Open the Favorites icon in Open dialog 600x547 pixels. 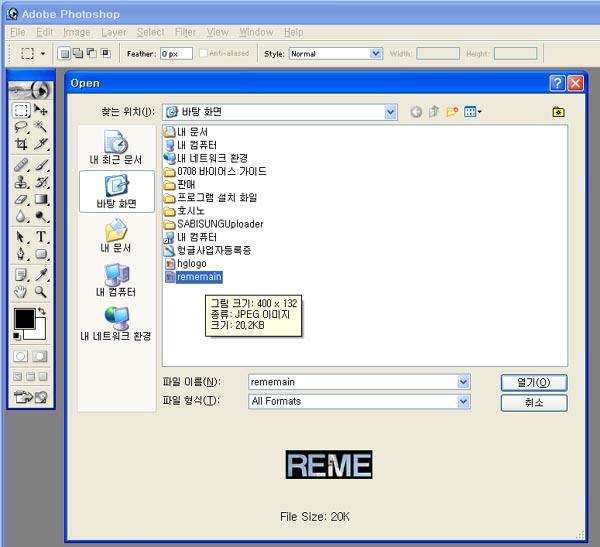pyautogui.click(x=559, y=112)
